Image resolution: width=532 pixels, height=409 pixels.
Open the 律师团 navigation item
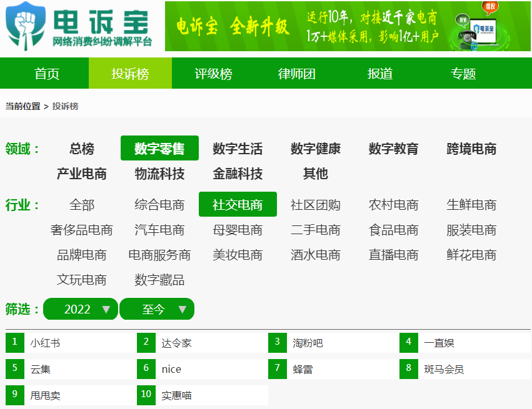tap(296, 74)
